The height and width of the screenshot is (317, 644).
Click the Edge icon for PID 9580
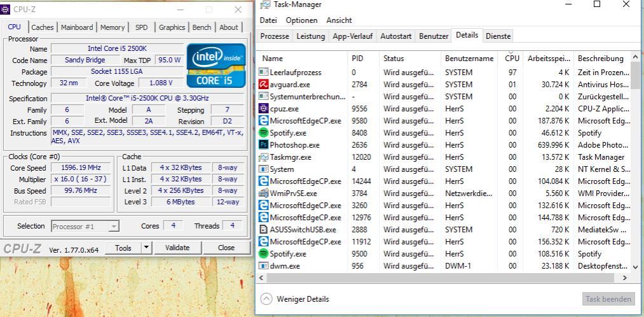tap(263, 121)
